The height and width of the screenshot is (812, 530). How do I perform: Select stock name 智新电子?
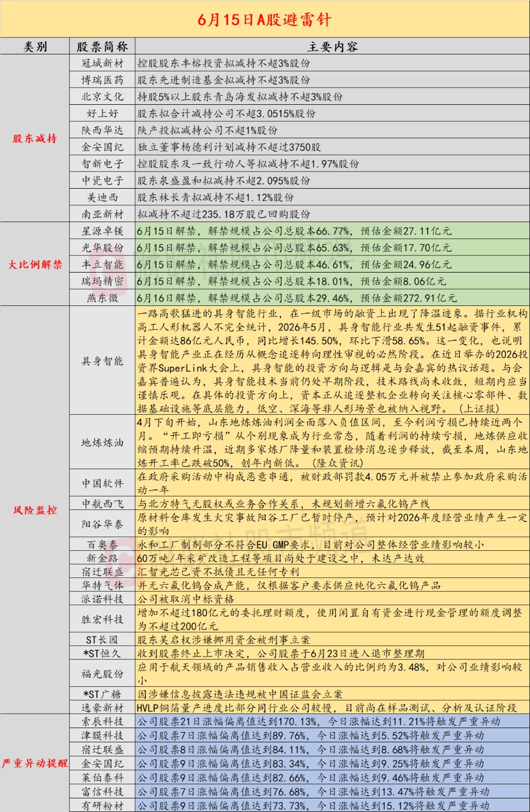tap(102, 164)
